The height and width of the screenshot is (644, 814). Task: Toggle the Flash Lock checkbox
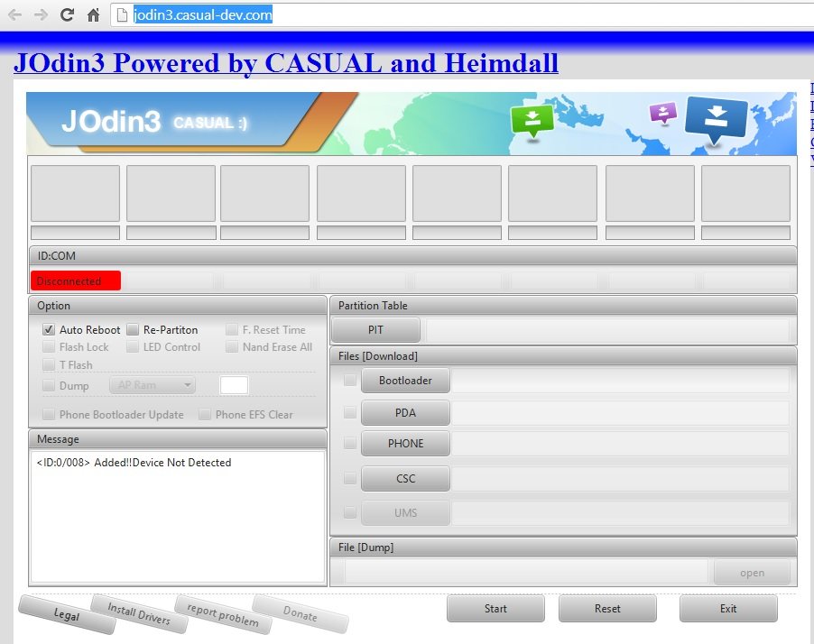49,347
